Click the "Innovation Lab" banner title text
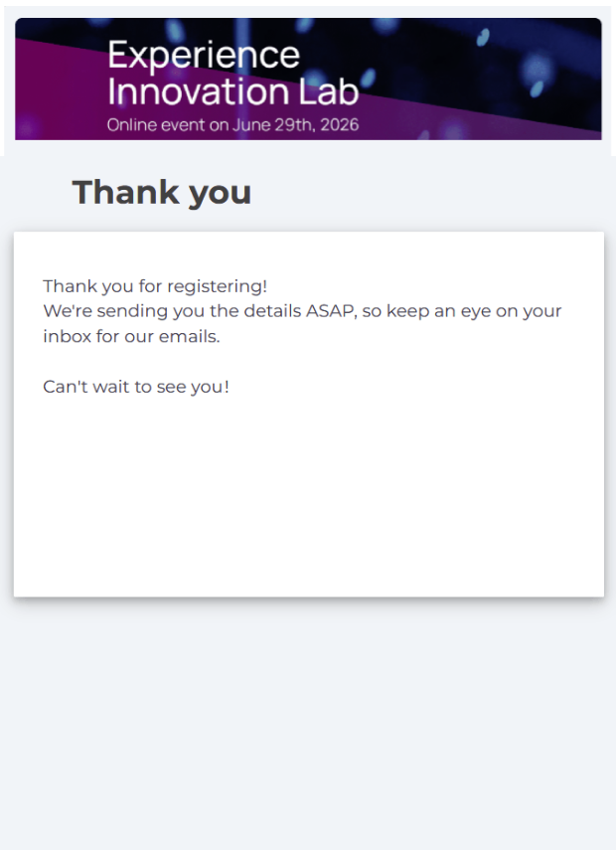The height and width of the screenshot is (850, 616). pyautogui.click(x=232, y=91)
